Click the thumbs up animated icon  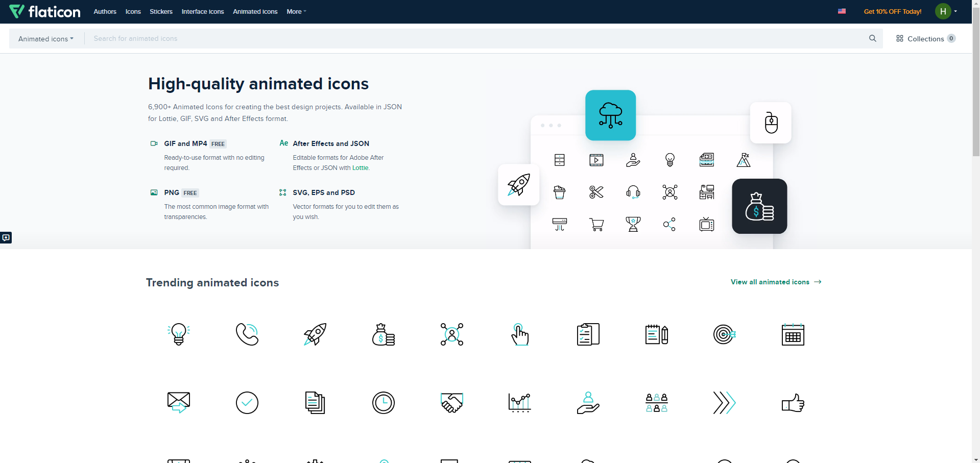pyautogui.click(x=793, y=403)
